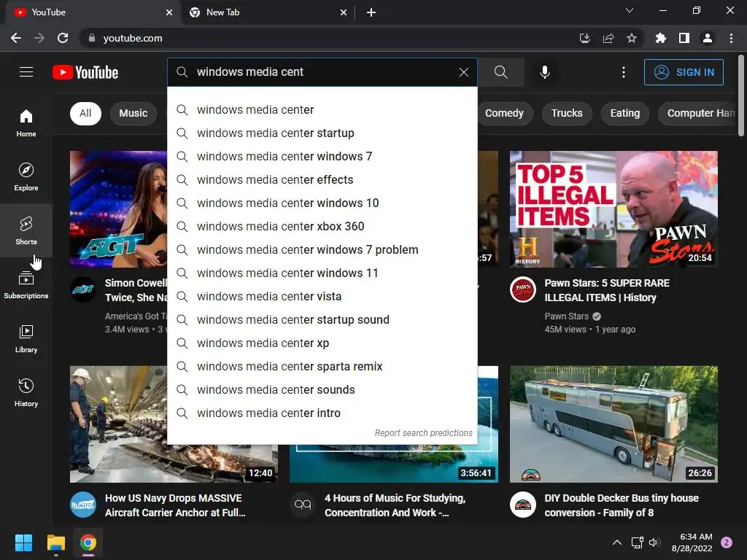Viewport: 747px width, 560px height.
Task: Reload the page in Chrome
Action: (63, 38)
